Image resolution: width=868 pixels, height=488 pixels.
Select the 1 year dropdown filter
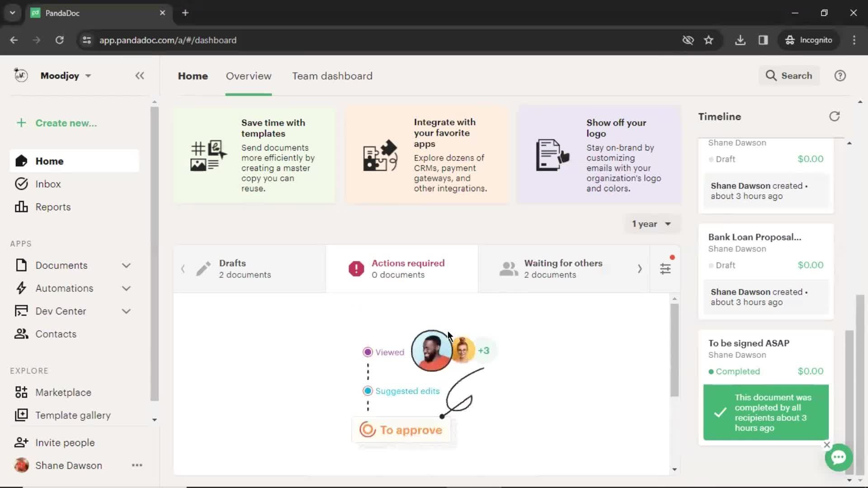point(651,224)
